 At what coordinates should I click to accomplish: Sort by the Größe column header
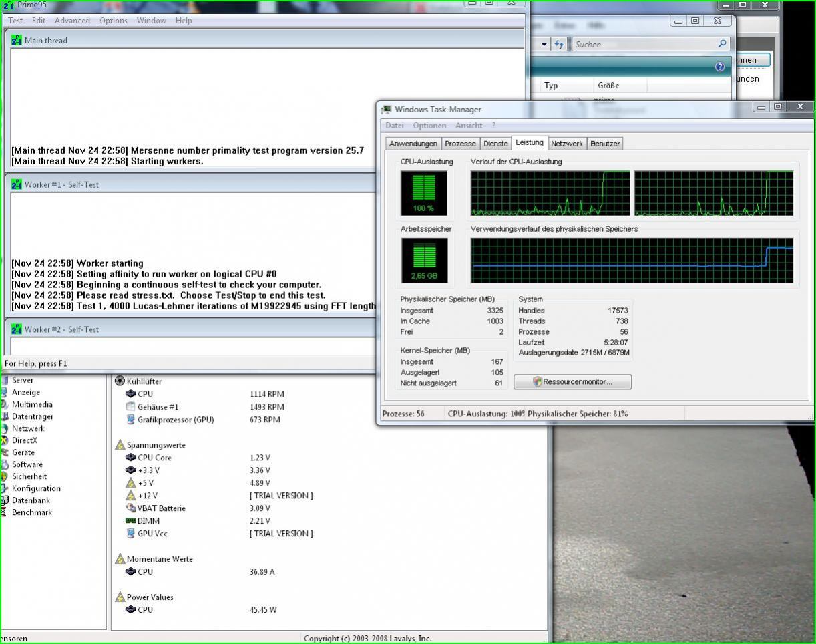click(x=608, y=86)
